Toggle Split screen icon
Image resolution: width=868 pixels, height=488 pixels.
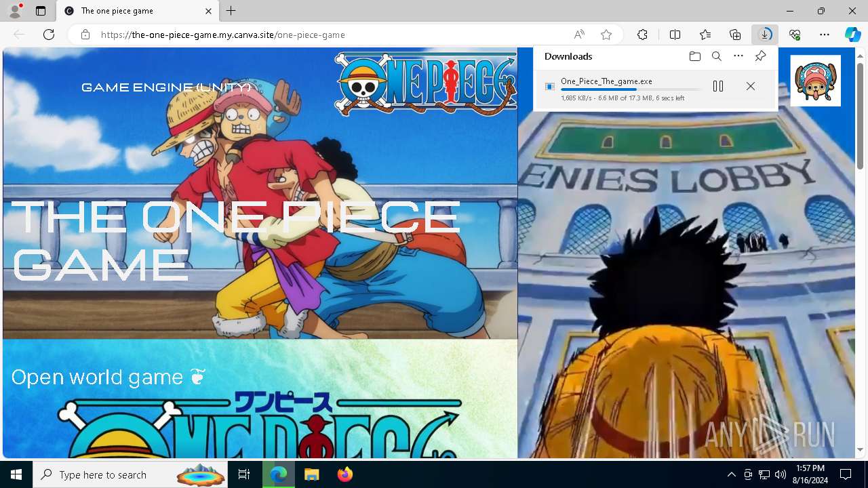[x=675, y=35]
